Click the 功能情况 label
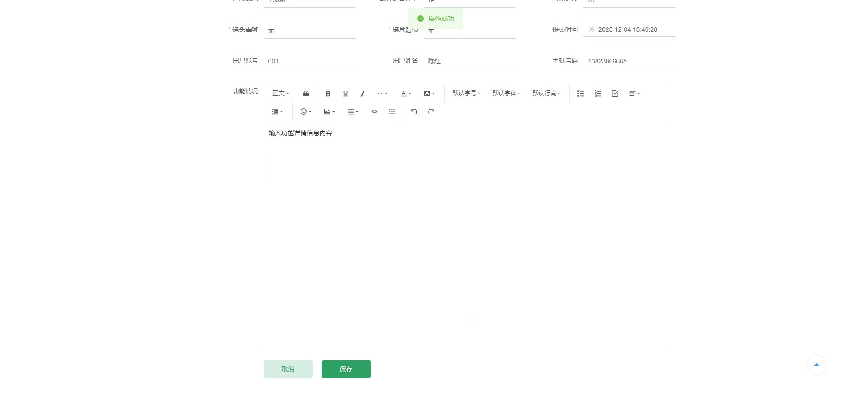Screen dimensions: 868x419 tap(245, 91)
